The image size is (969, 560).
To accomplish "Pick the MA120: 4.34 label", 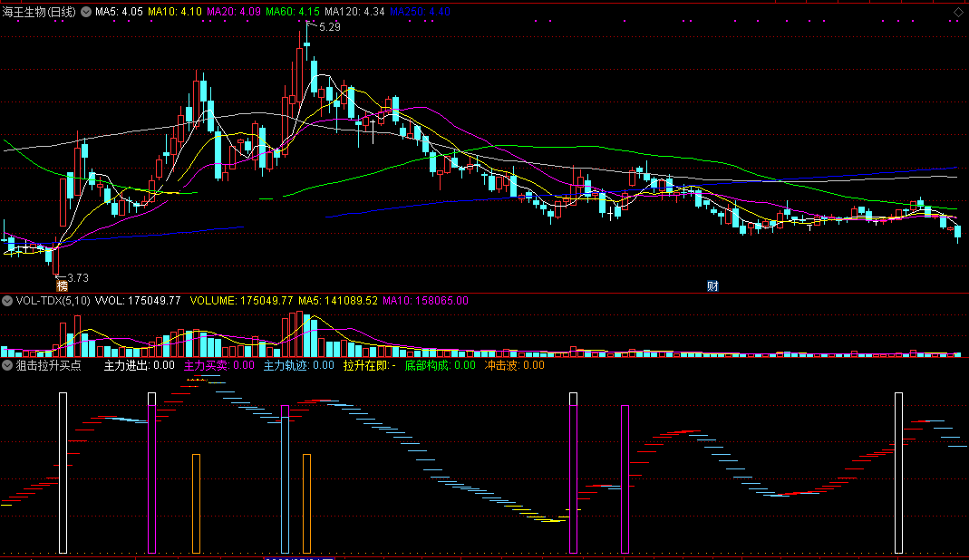I will pyautogui.click(x=354, y=12).
